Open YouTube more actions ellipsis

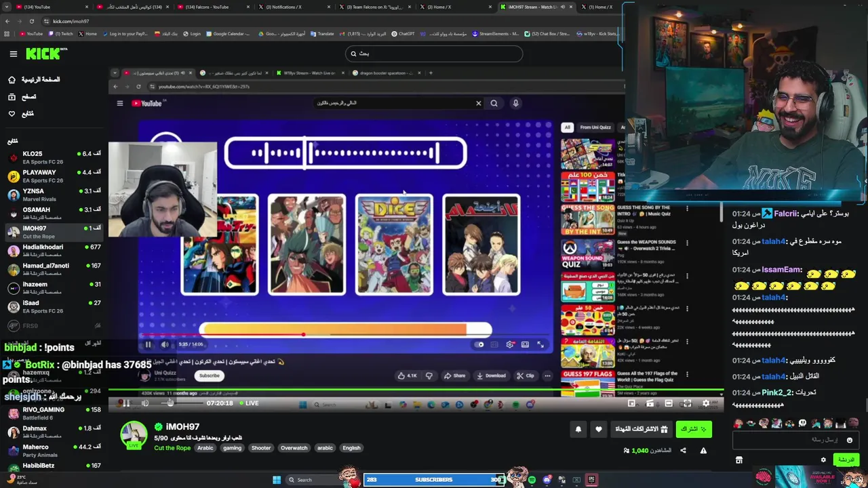click(547, 375)
